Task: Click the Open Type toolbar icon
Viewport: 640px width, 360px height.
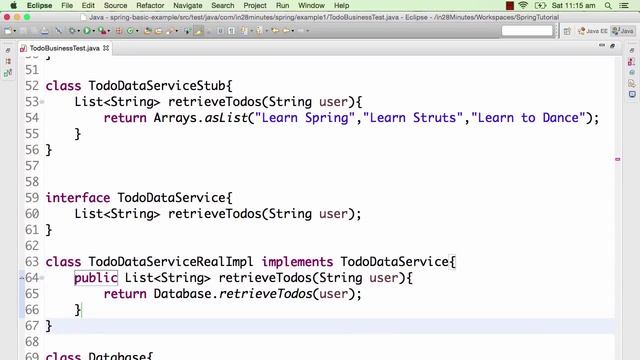Action: (148, 31)
